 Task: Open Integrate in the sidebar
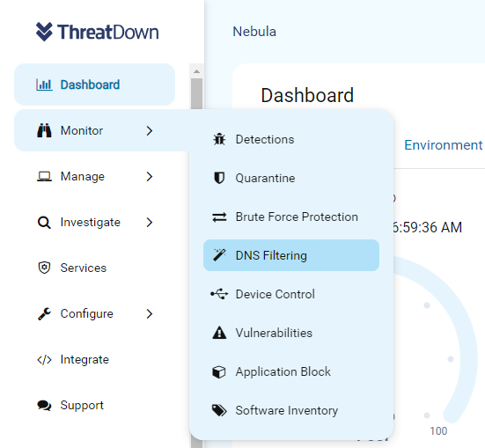click(x=85, y=359)
